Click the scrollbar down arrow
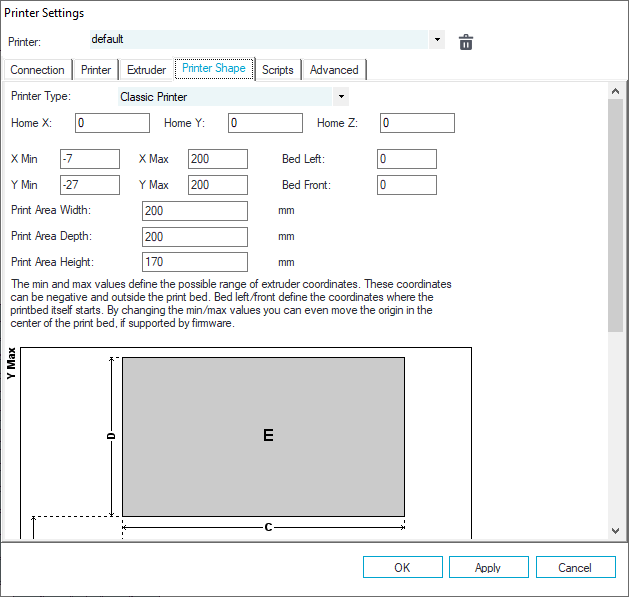 click(x=615, y=530)
